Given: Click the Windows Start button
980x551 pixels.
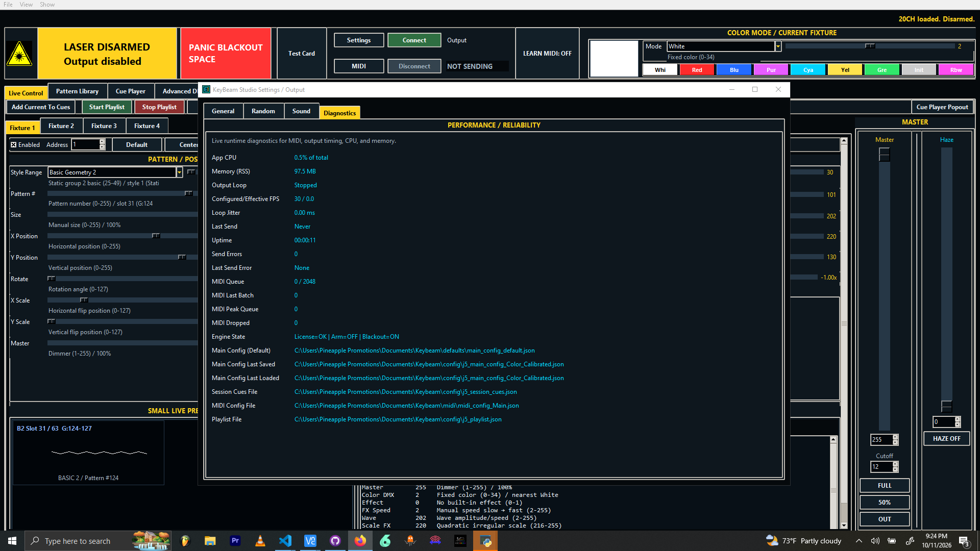Looking at the screenshot, I should tap(12, 541).
